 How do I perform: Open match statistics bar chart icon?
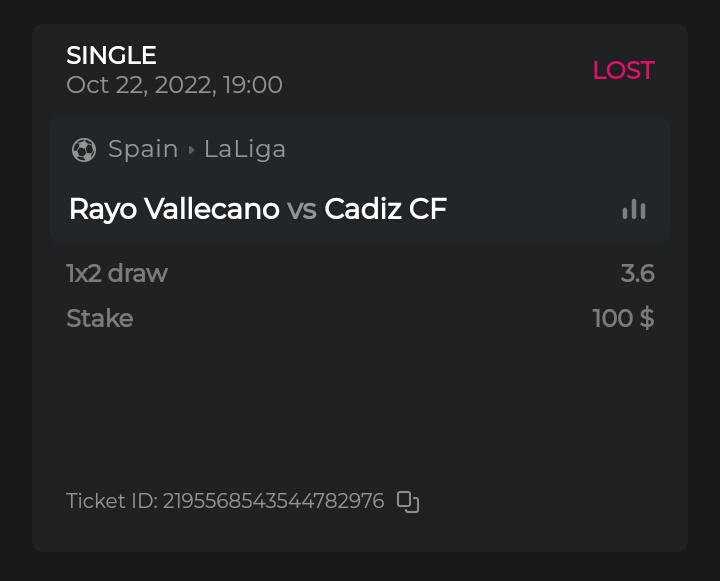[634, 209]
